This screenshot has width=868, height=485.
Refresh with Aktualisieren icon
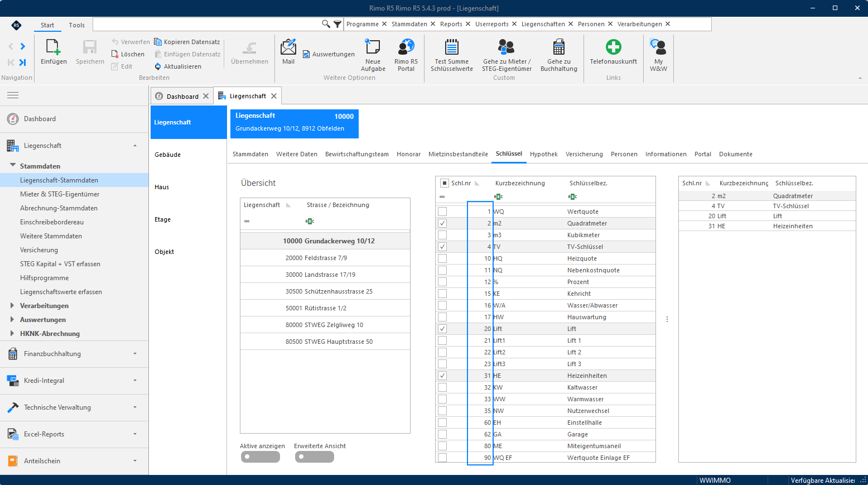tap(158, 66)
